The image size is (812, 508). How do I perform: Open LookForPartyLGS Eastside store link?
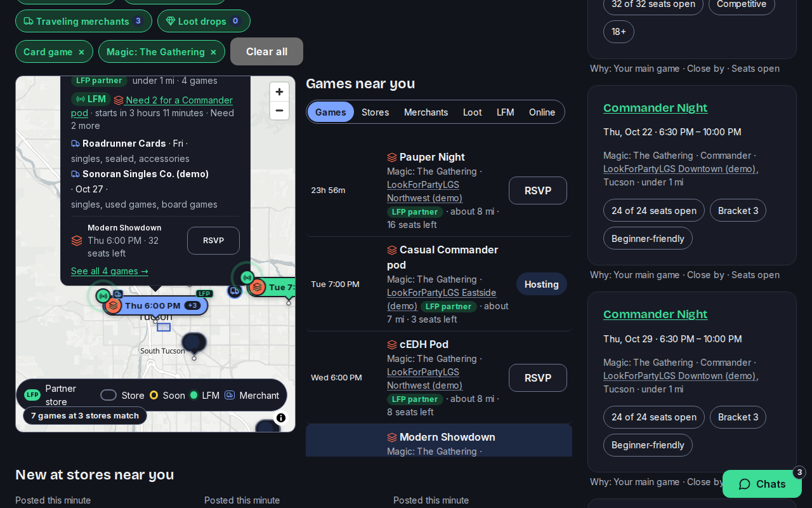[442, 299]
